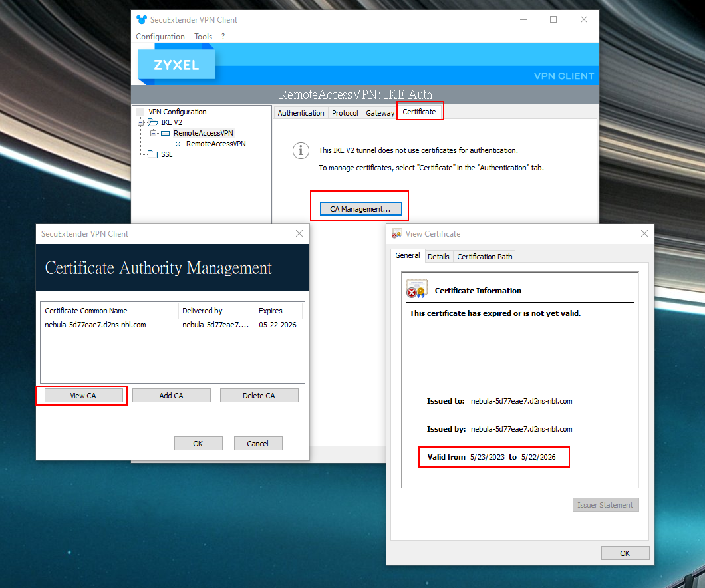This screenshot has width=705, height=588.
Task: Click the Certificate Common Name column header
Action: coord(109,311)
